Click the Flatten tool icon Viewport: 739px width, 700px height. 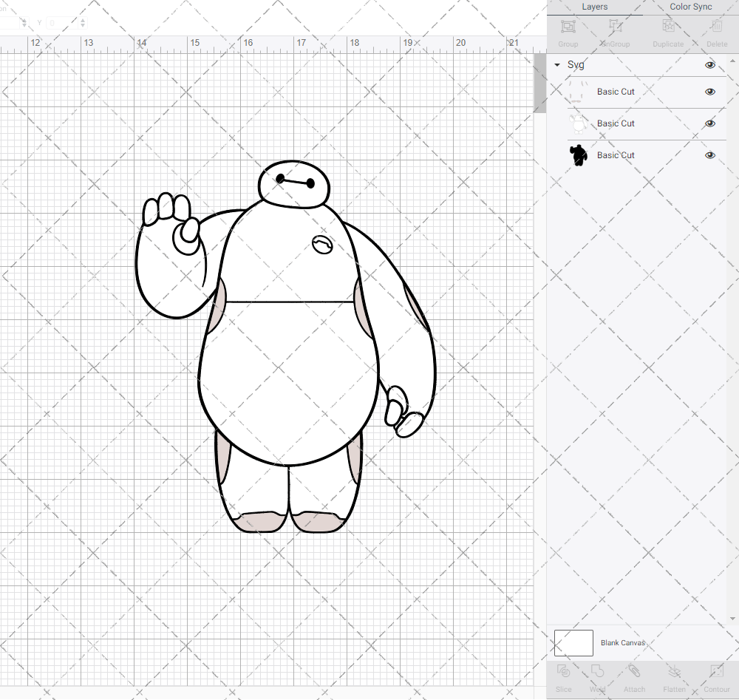(675, 670)
